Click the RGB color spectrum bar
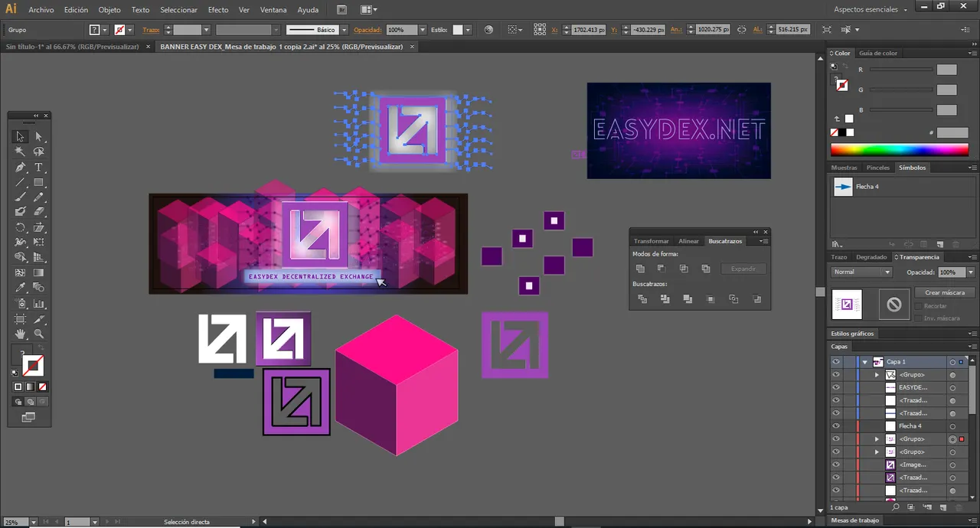 click(900, 150)
